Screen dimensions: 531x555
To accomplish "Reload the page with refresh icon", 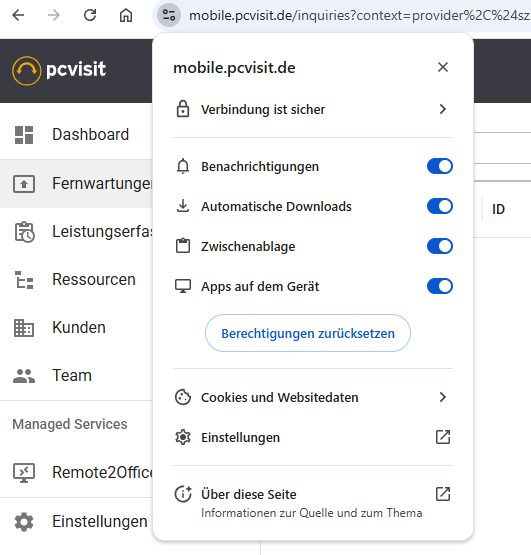I will tap(90, 15).
